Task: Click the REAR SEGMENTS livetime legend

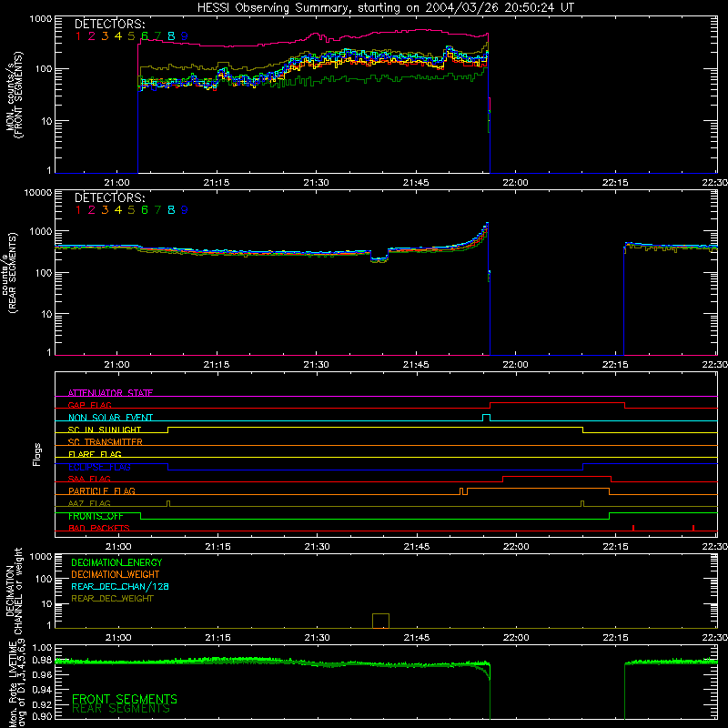Action: click(121, 709)
